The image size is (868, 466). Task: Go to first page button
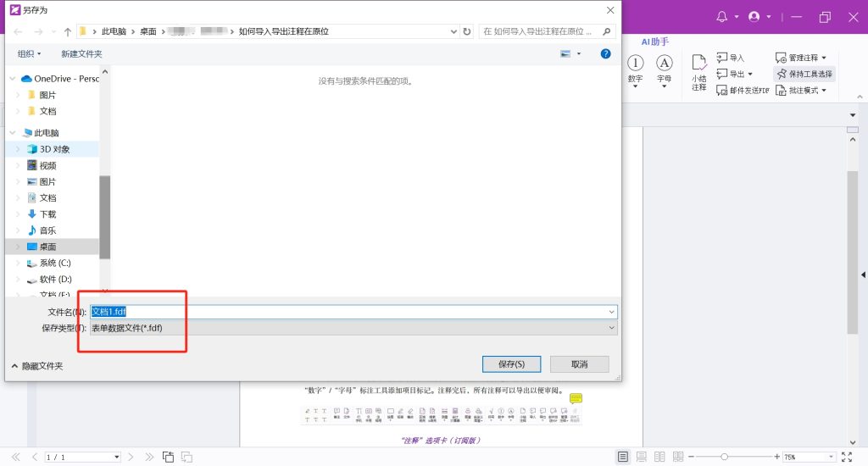(x=15, y=458)
